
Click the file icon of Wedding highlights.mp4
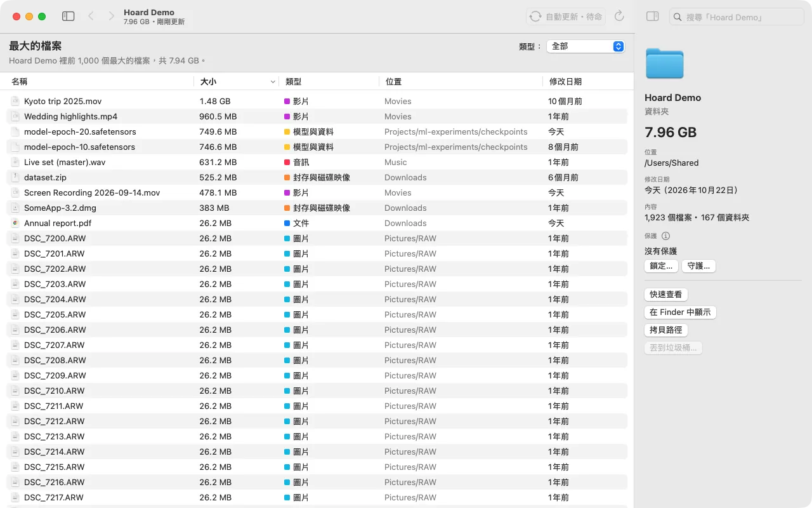coord(15,116)
